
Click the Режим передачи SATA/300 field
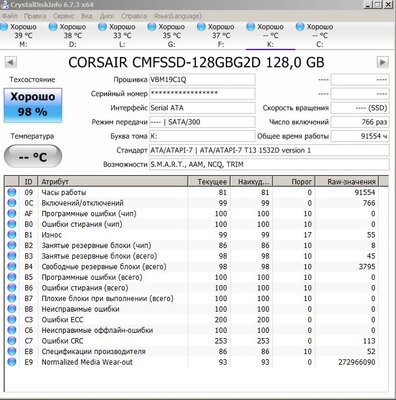(x=202, y=122)
